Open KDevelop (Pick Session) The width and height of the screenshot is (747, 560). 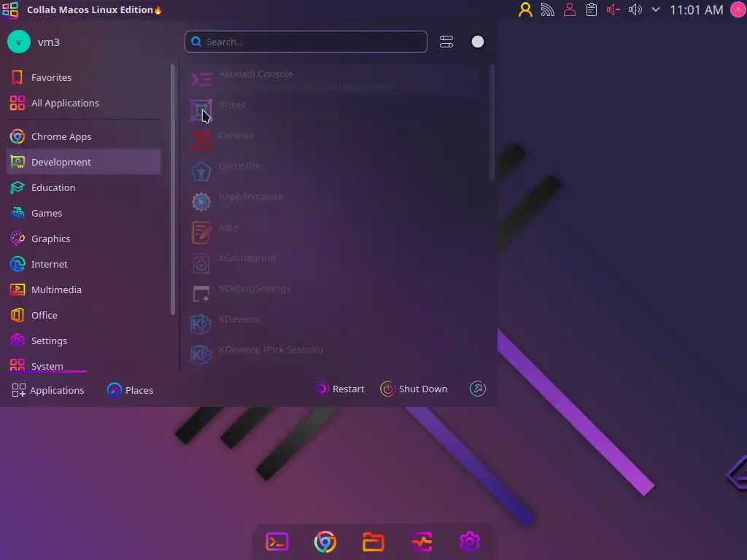334,355
